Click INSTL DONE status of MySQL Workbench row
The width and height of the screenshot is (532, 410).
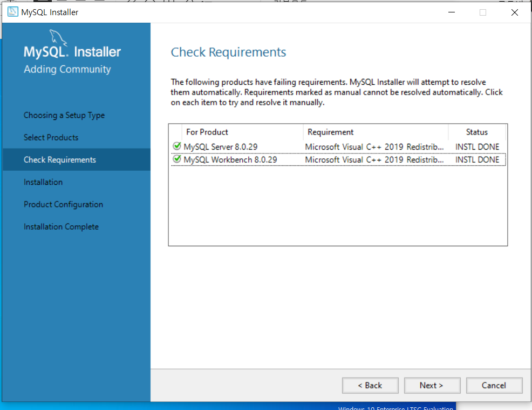477,160
